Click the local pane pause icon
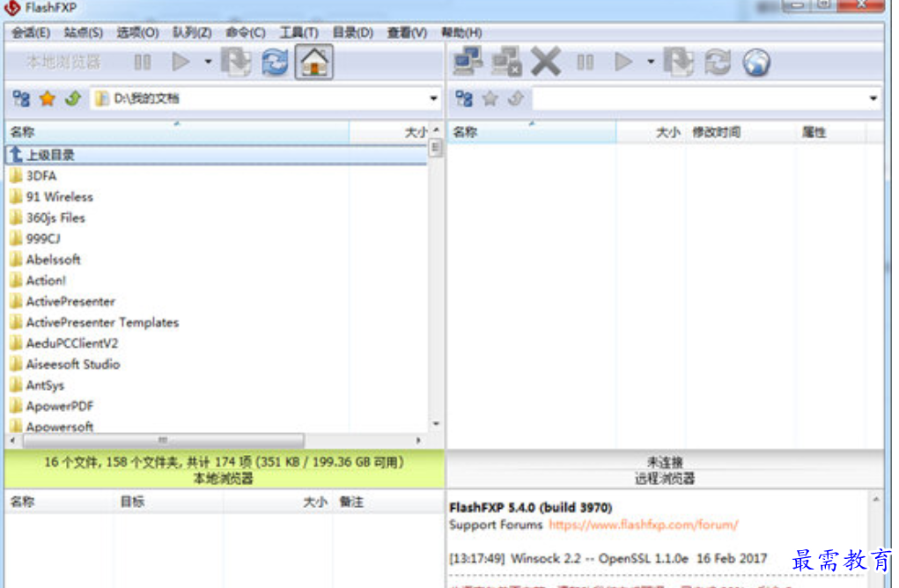 tap(142, 62)
